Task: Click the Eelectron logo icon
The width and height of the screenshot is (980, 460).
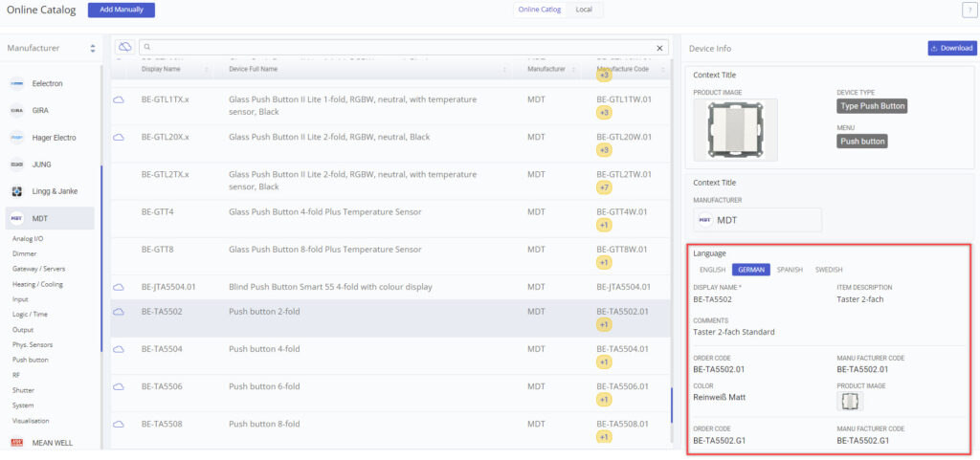Action: coord(17,83)
